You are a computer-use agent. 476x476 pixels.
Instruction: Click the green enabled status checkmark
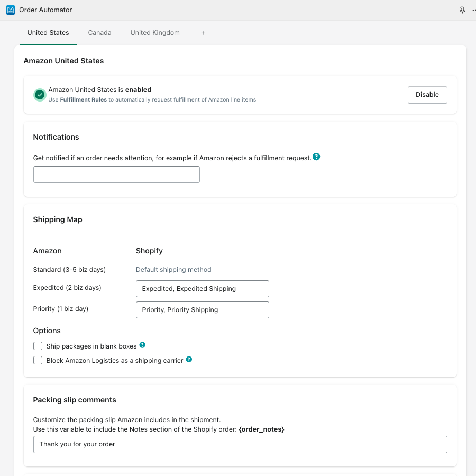[x=40, y=95]
